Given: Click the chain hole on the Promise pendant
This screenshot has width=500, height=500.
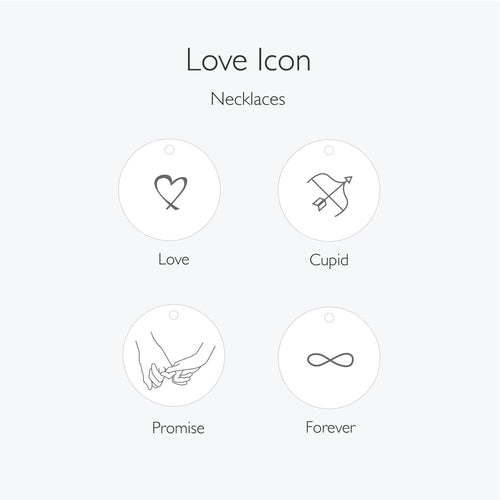Looking at the screenshot, I should coord(174,315).
